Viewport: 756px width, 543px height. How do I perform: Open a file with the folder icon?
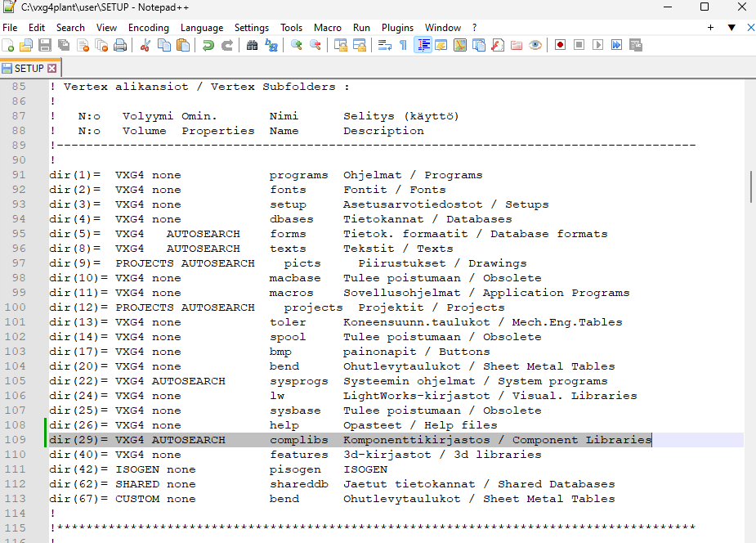[x=26, y=45]
